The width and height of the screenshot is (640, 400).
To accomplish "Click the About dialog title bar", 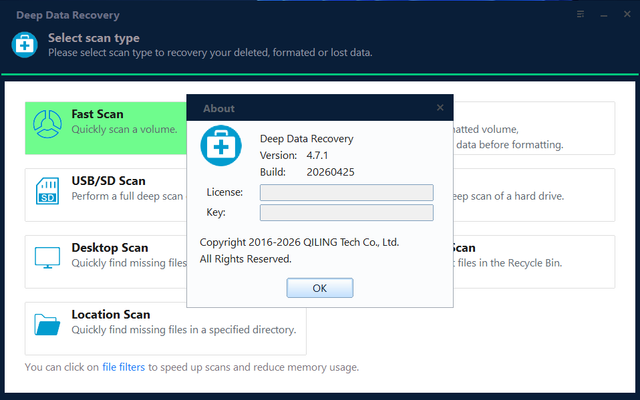I will tap(320, 108).
